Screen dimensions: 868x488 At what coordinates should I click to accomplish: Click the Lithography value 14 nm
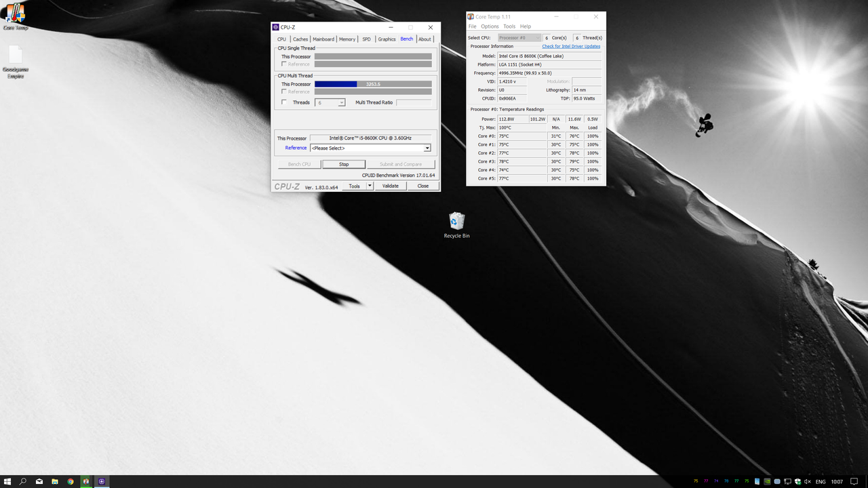587,89
